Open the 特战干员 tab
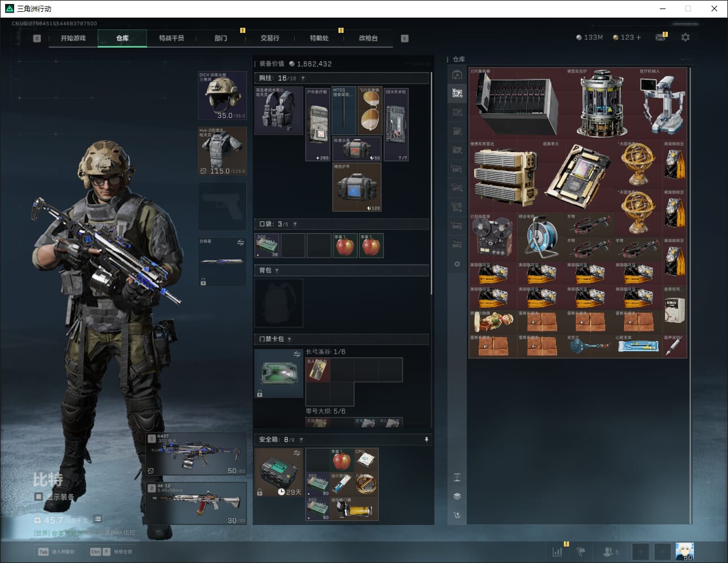This screenshot has width=728, height=563. [171, 38]
